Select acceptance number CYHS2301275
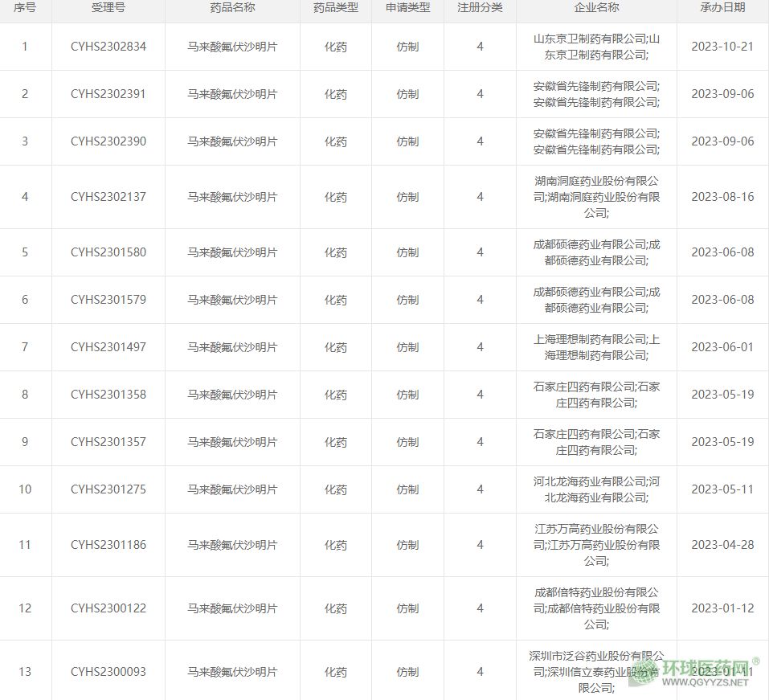 click(x=108, y=489)
